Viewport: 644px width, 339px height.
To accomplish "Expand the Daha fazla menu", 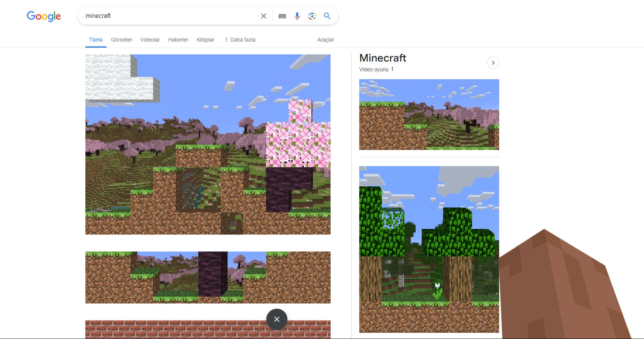I will [240, 40].
